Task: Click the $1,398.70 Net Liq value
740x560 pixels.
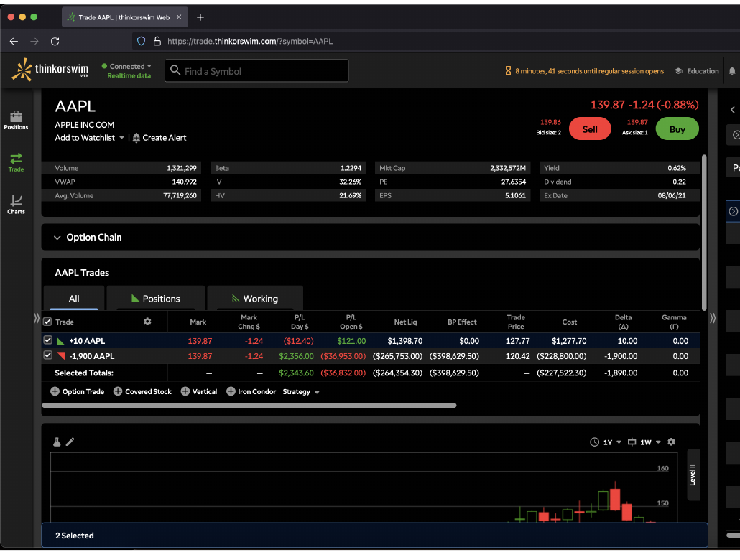Action: coord(405,340)
